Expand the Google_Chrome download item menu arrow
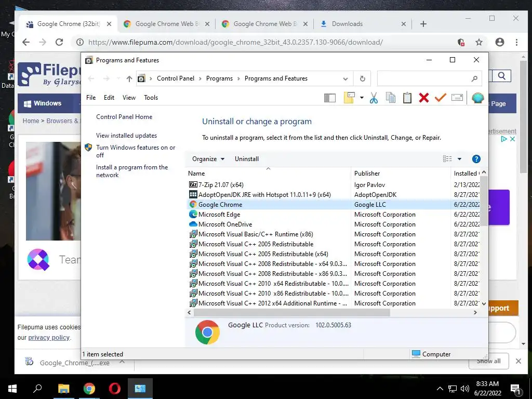The image size is (532, 399). 122,362
